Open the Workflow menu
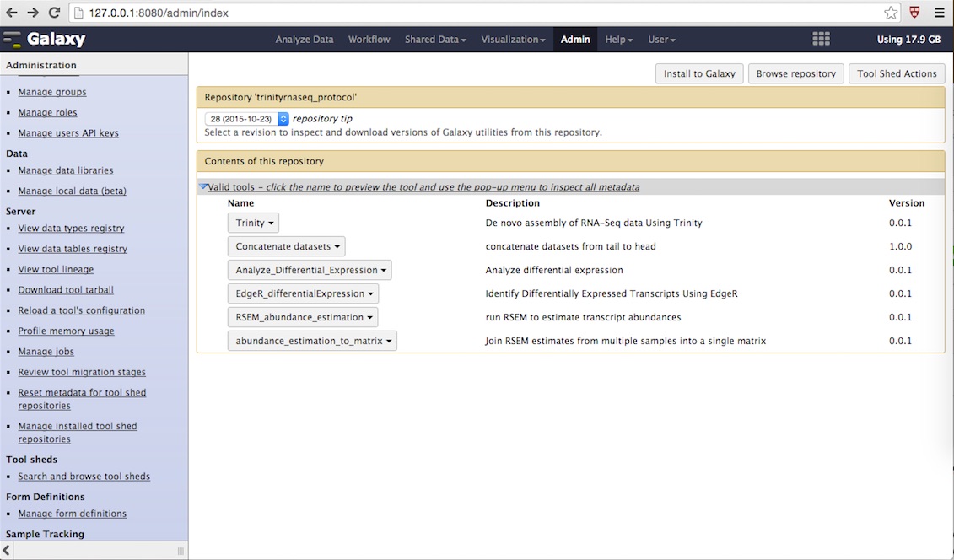The image size is (954, 560). click(369, 39)
